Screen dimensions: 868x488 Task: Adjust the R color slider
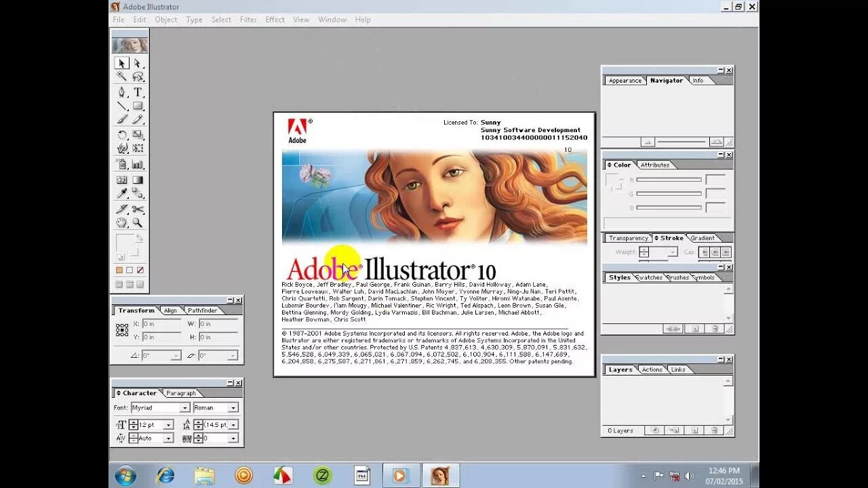[x=669, y=180]
